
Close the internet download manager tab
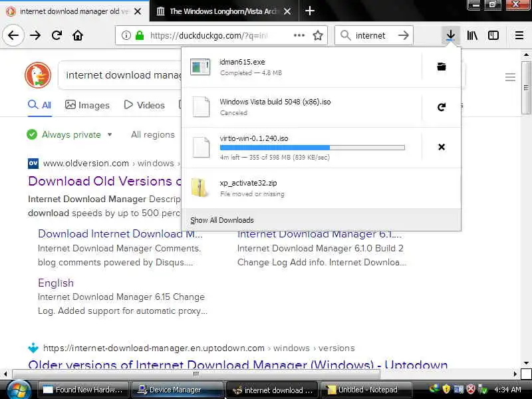pyautogui.click(x=138, y=11)
